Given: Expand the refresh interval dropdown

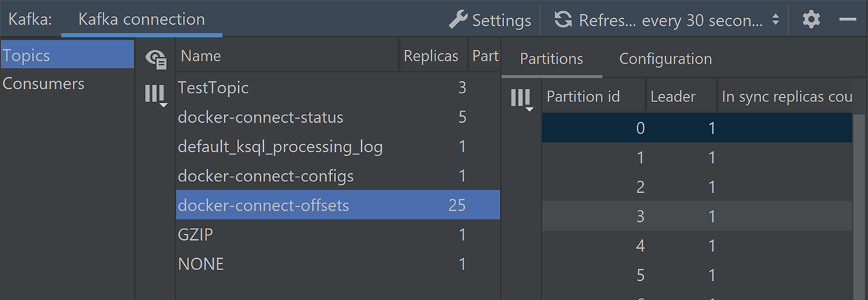Looking at the screenshot, I should 776,20.
